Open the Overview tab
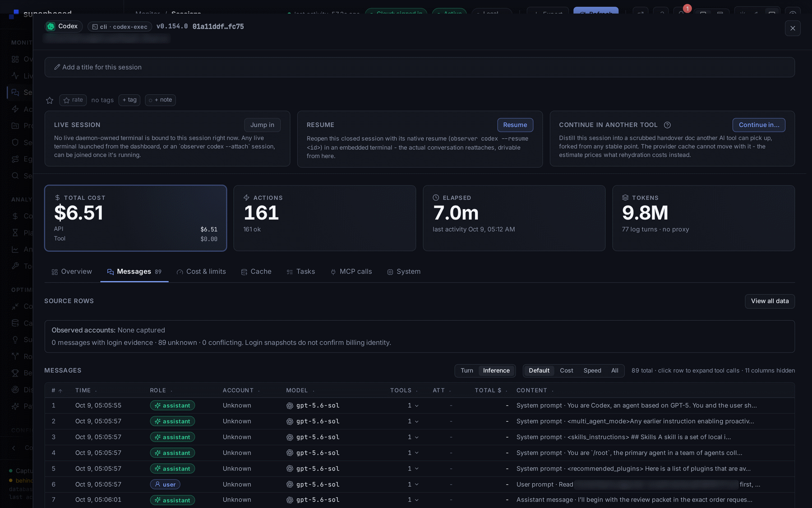 click(x=72, y=271)
